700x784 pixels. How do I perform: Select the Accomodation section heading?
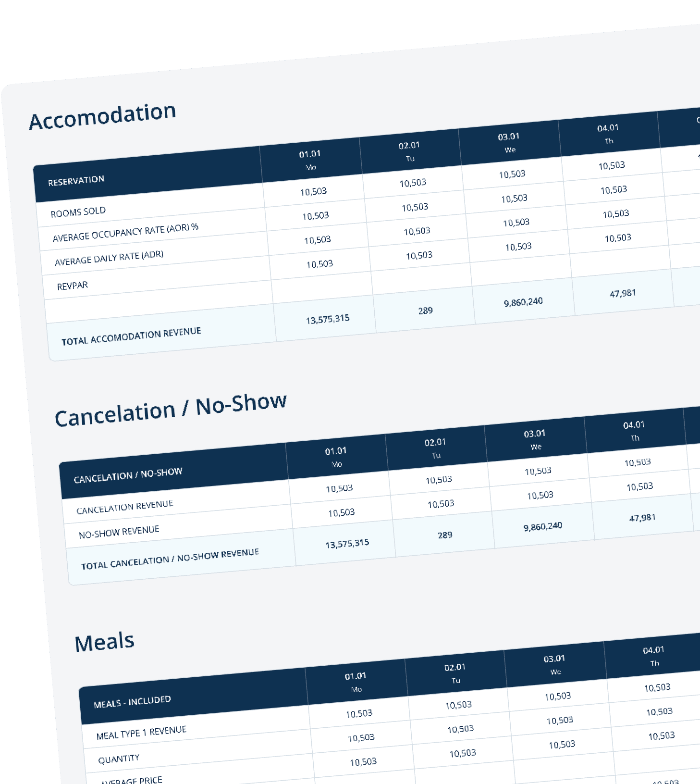pyautogui.click(x=102, y=116)
